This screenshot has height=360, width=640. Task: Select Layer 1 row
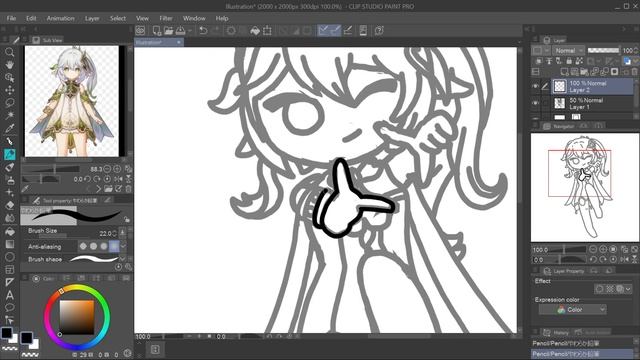click(x=592, y=103)
